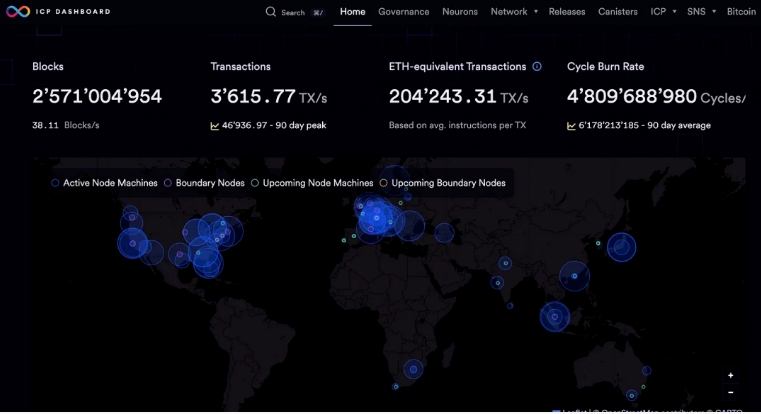Click the 38.11 Blocks/s text

pos(66,125)
